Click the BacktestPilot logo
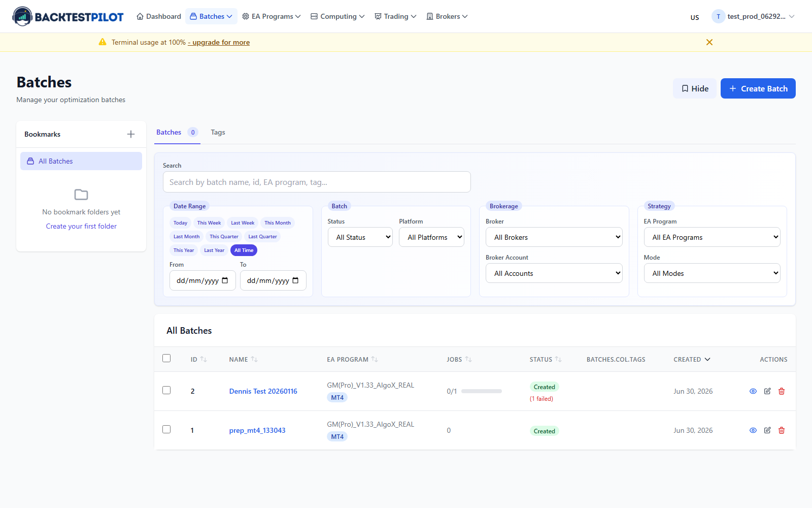The height and width of the screenshot is (508, 812). (68, 16)
